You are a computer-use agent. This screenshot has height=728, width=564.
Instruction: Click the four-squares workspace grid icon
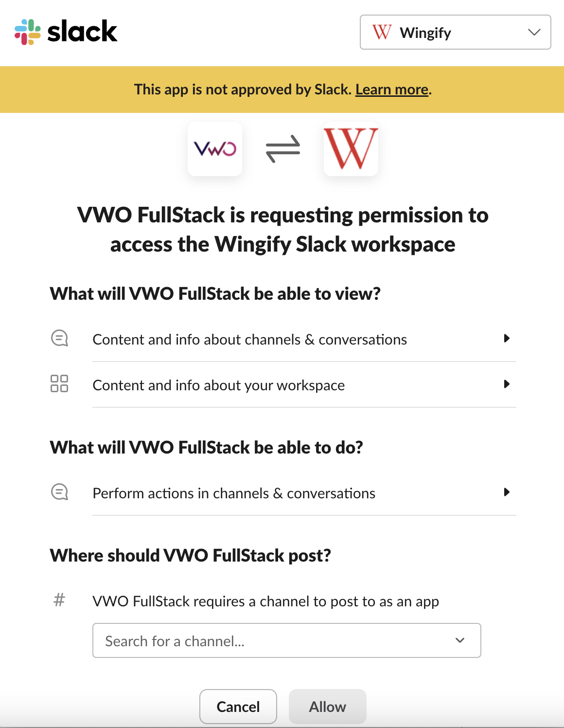click(59, 383)
